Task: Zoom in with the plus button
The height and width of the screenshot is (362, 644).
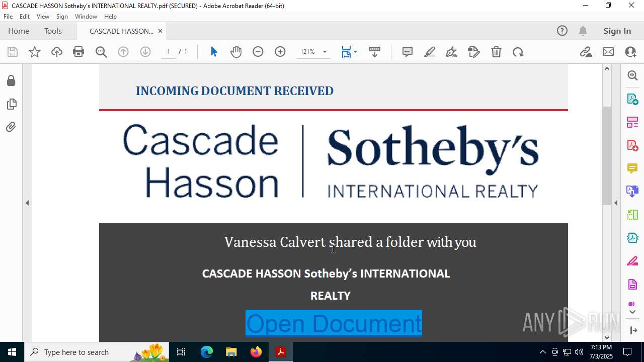Action: point(280,52)
